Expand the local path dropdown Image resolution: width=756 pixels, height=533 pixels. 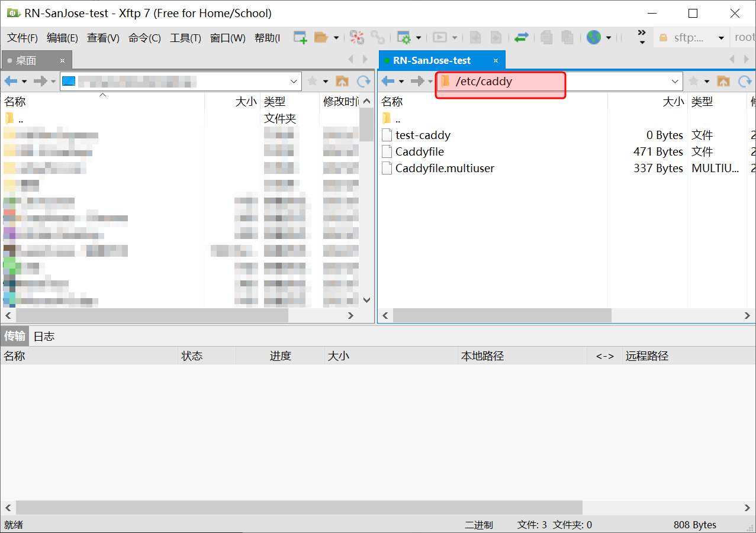pos(294,81)
